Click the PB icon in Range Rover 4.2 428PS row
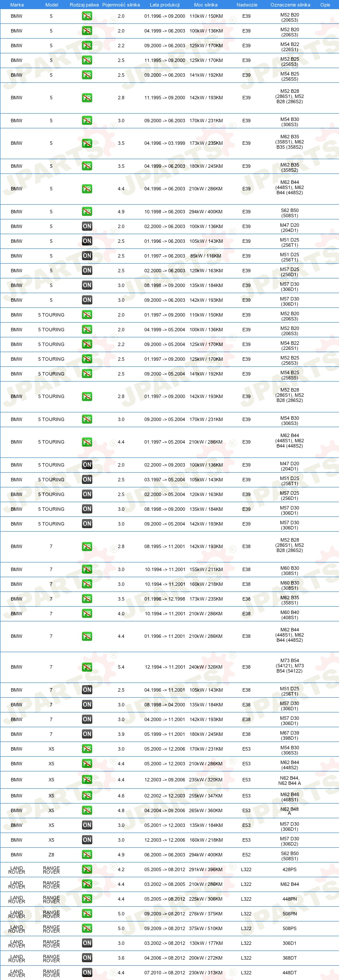This screenshot has width=339, height=980. pyautogui.click(x=87, y=869)
